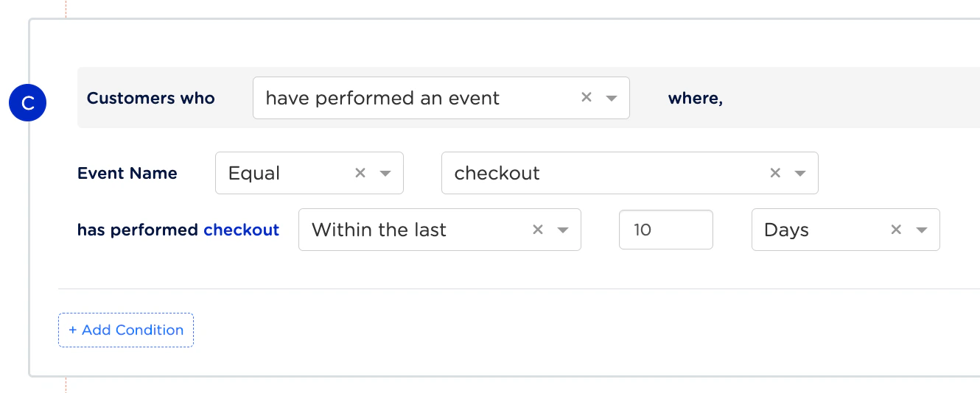Expand the Days unit dropdown arrow
This screenshot has width=980, height=393.
[921, 230]
